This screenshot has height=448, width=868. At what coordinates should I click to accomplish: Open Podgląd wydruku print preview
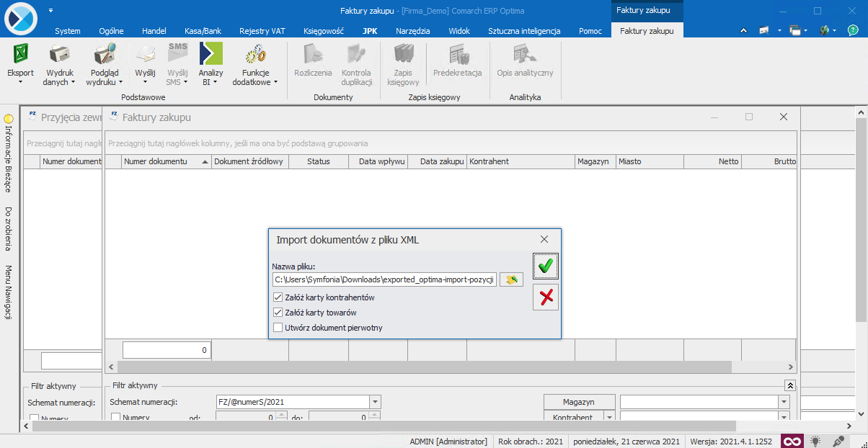coord(105,55)
